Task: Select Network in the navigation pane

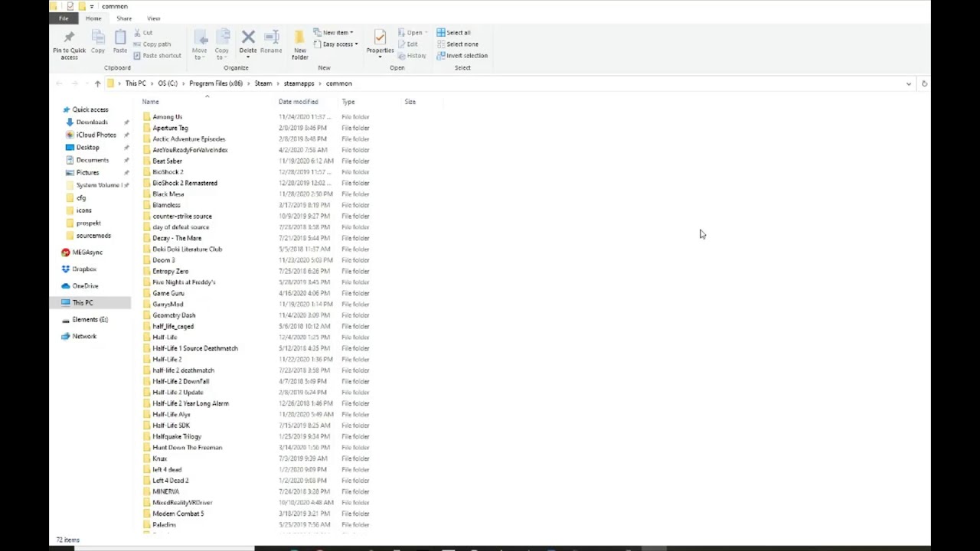Action: tap(84, 337)
